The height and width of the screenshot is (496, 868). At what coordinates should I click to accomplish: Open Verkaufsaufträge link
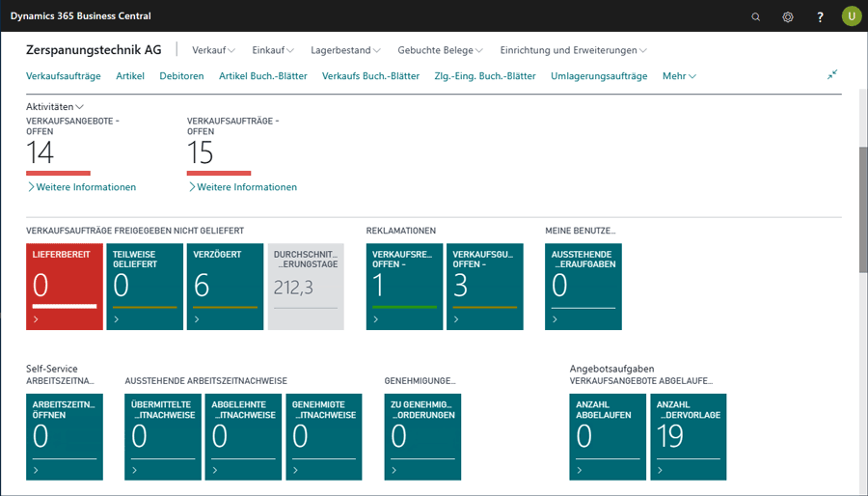[x=63, y=76]
